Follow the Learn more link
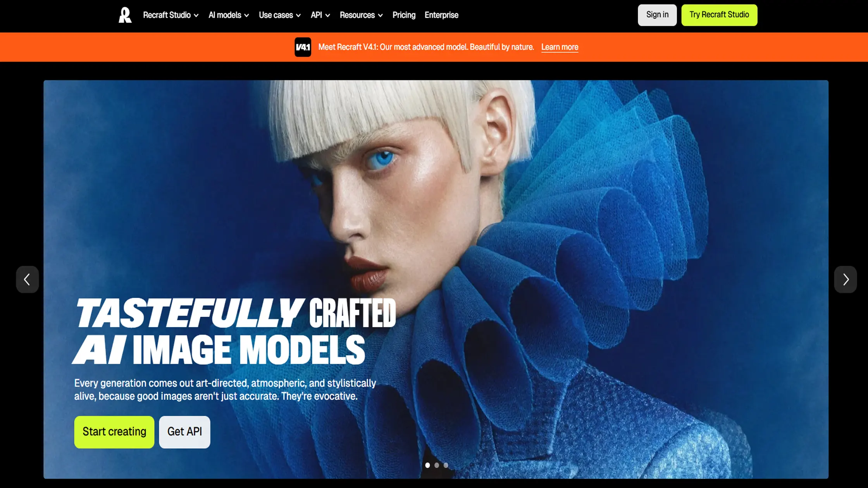The width and height of the screenshot is (868, 488). pyautogui.click(x=560, y=47)
